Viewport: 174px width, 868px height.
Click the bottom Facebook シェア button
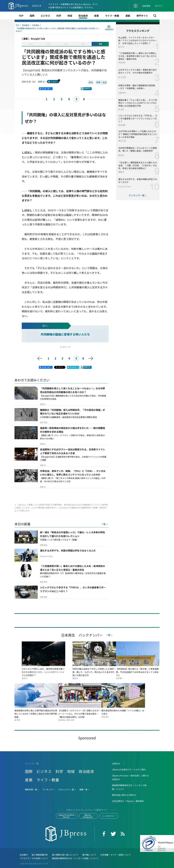pos(46,367)
